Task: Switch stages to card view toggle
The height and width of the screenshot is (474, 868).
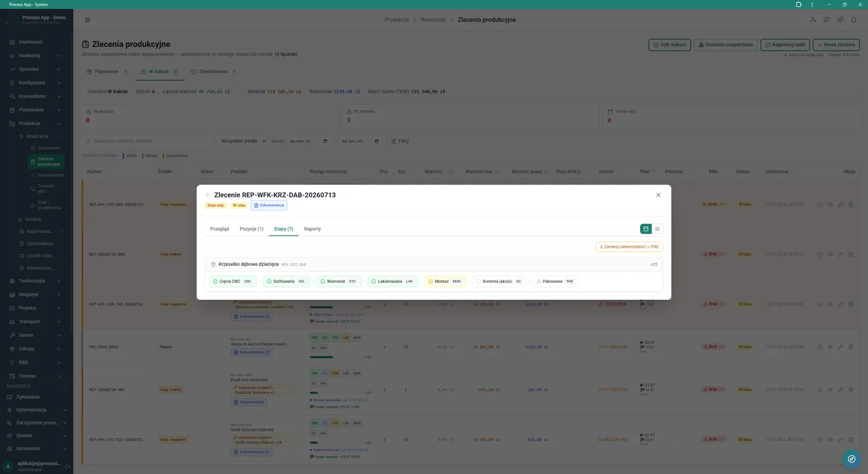Action: [x=646, y=229]
